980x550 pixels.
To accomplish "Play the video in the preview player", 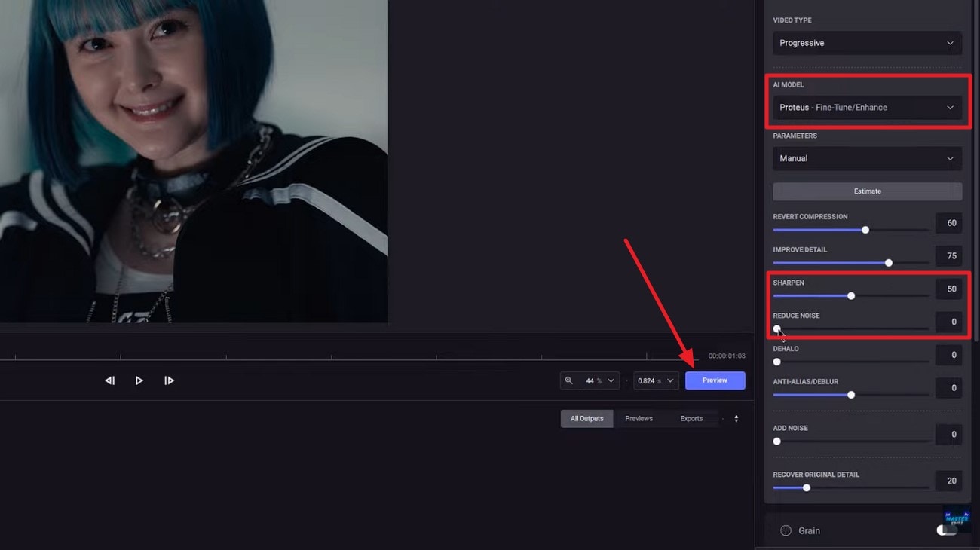I will (x=139, y=380).
